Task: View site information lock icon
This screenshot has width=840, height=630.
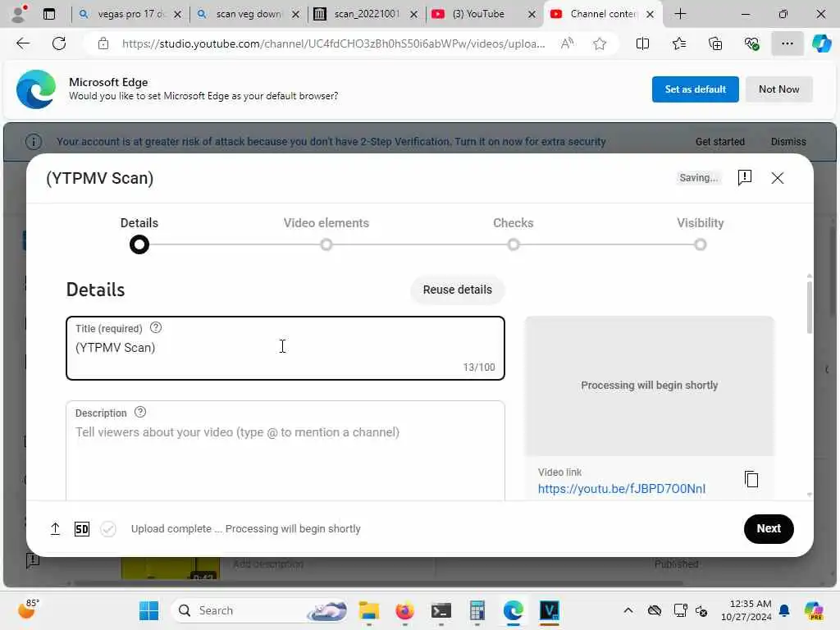Action: tap(103, 44)
